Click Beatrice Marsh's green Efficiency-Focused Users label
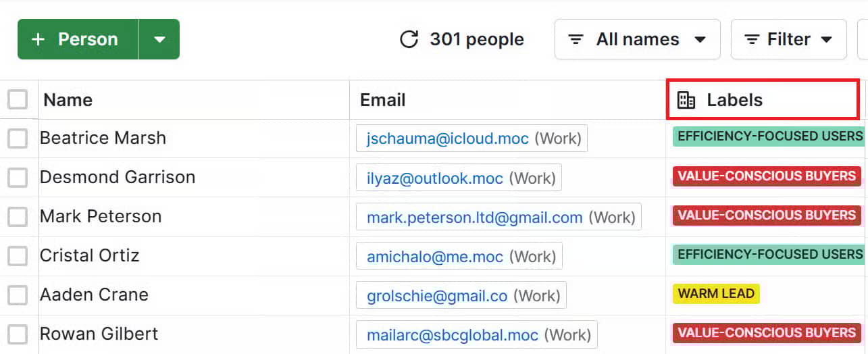The image size is (868, 354). coord(769,136)
